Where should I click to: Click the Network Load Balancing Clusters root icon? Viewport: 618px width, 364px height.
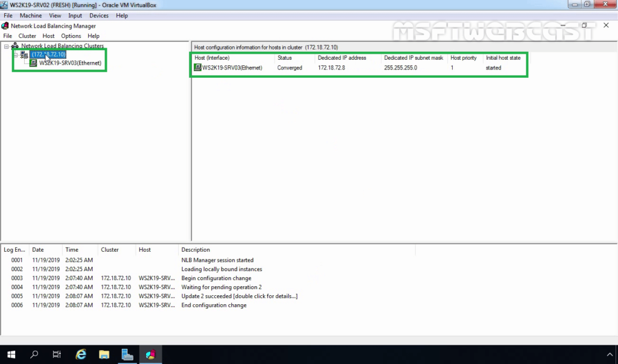click(x=15, y=46)
